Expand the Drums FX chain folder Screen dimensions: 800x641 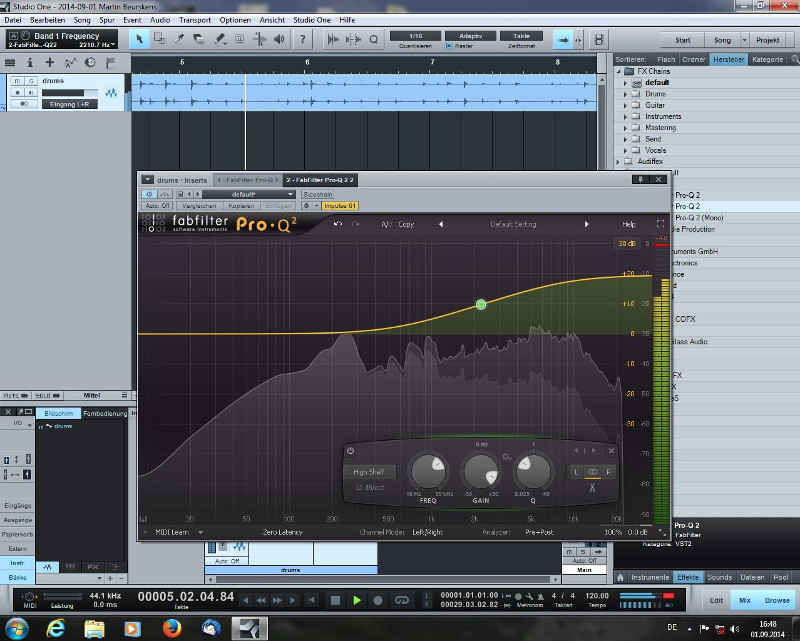(626, 94)
